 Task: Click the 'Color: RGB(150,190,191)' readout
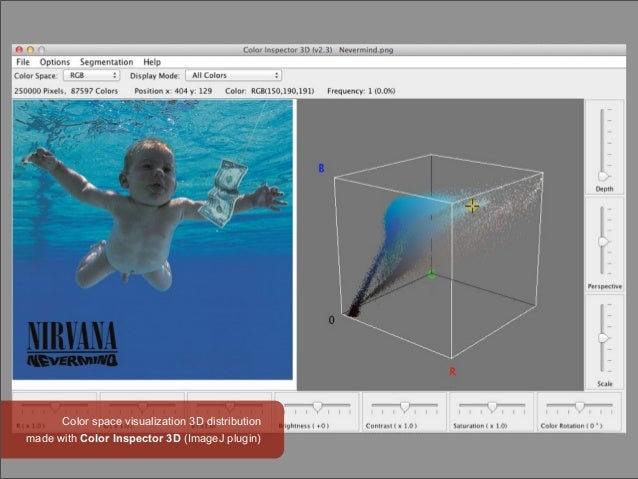(270, 91)
